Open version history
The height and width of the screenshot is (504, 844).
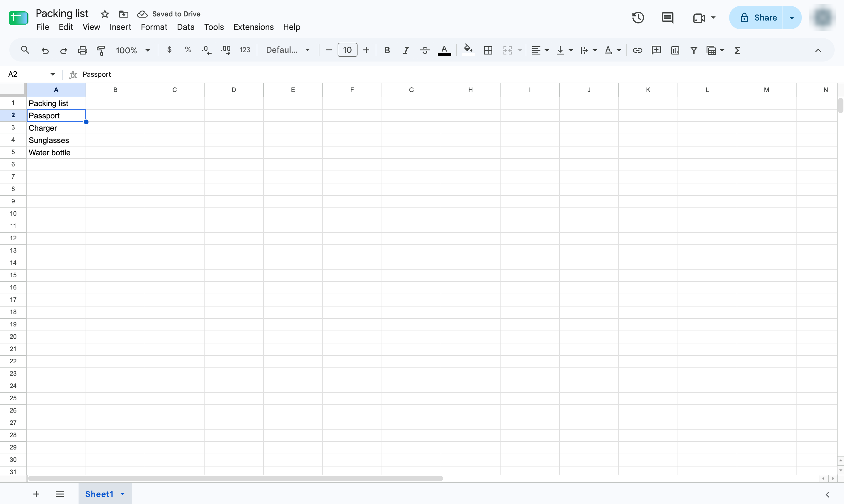638,18
